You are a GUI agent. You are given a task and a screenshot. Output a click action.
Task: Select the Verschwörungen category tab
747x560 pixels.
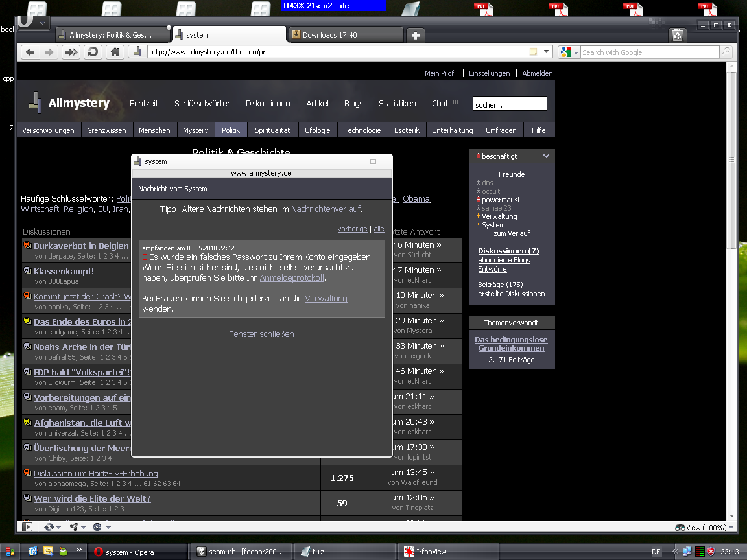click(48, 130)
